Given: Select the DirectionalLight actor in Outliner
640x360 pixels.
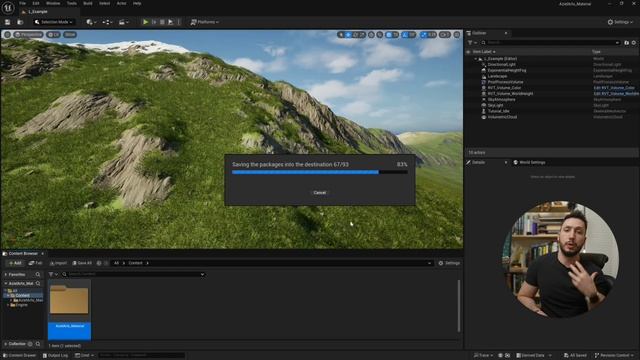Looking at the screenshot, I should [x=501, y=64].
